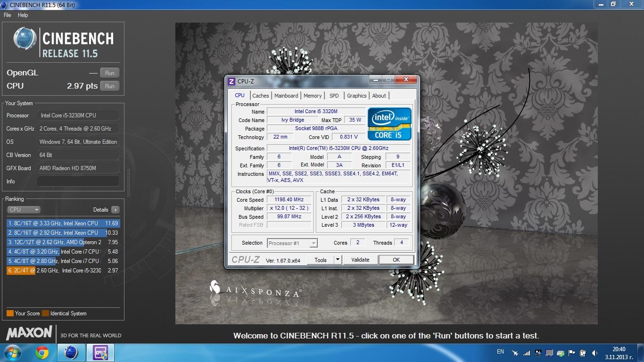This screenshot has height=362, width=644.
Task: Click the Core VID value 0.831 V
Action: pyautogui.click(x=349, y=137)
